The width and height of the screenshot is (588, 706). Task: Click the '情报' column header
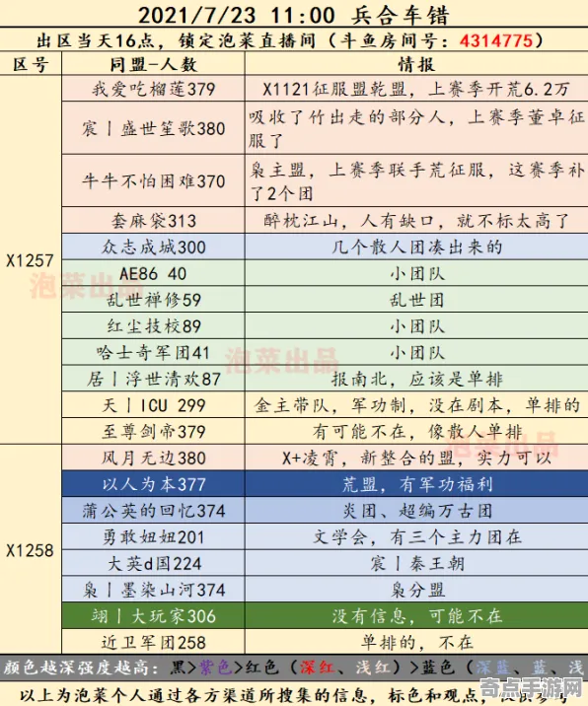[416, 64]
